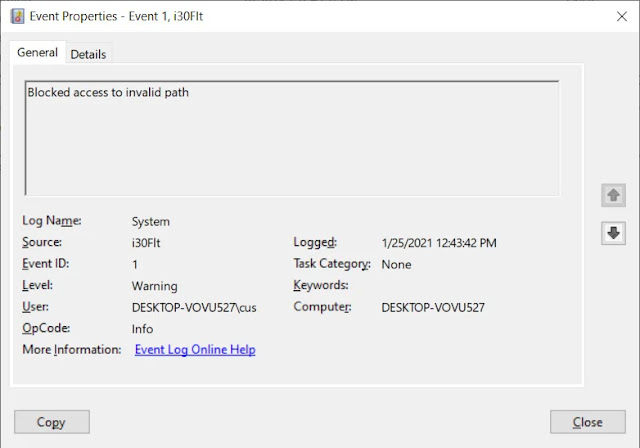Image resolution: width=640 pixels, height=448 pixels.
Task: Select the General tab
Action: click(x=38, y=52)
